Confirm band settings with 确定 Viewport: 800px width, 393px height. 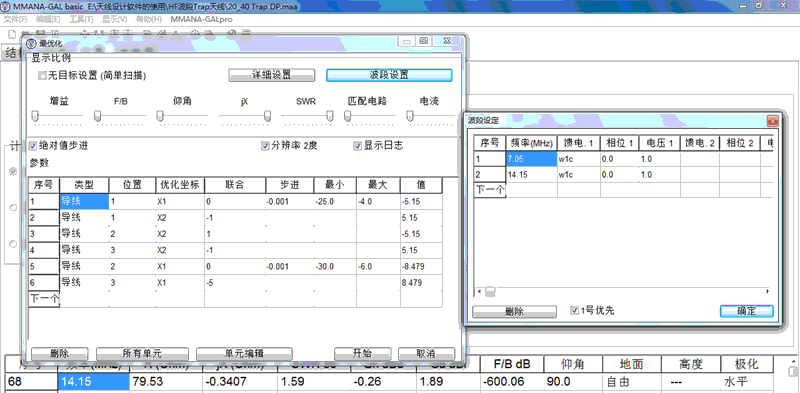tap(746, 311)
